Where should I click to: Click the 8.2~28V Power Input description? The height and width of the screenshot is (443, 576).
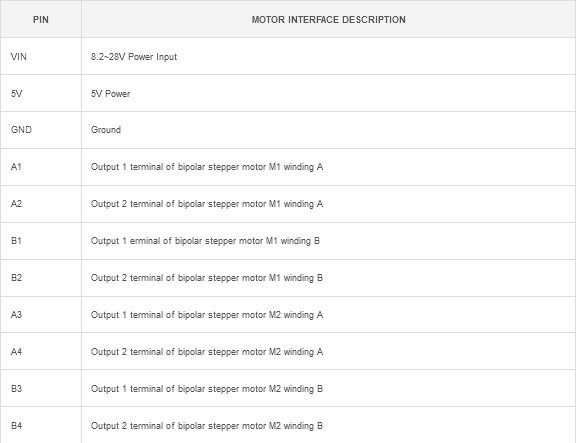(134, 57)
